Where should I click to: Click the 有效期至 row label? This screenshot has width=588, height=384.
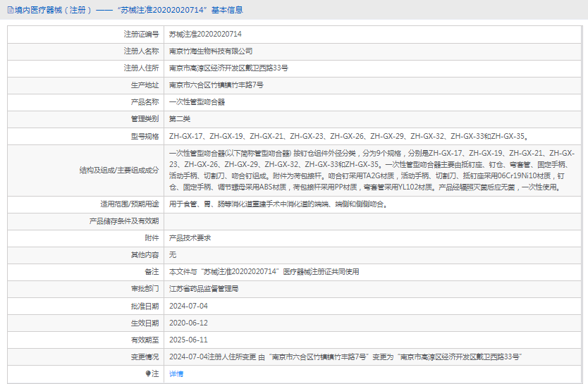[145, 340]
